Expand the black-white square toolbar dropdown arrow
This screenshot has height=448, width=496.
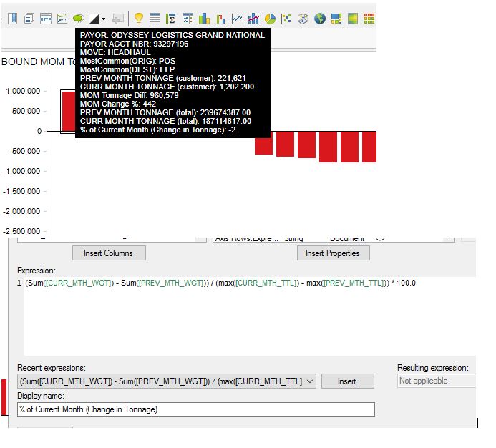tap(104, 19)
